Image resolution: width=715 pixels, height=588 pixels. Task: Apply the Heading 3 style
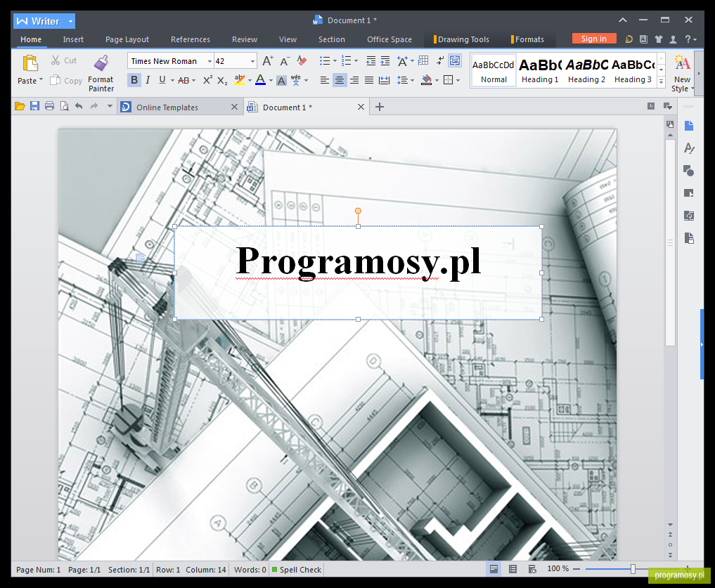[633, 70]
